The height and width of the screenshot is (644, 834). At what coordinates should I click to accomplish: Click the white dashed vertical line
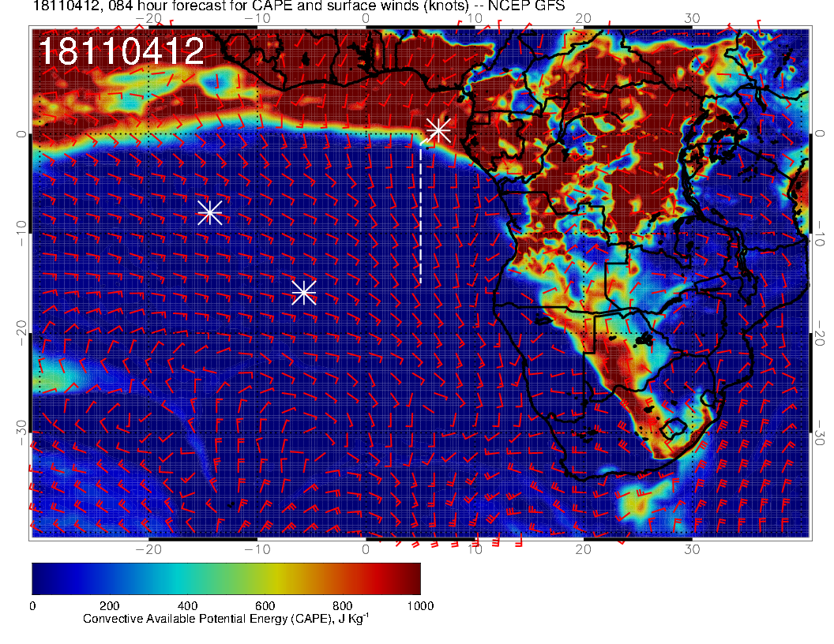[x=420, y=213]
